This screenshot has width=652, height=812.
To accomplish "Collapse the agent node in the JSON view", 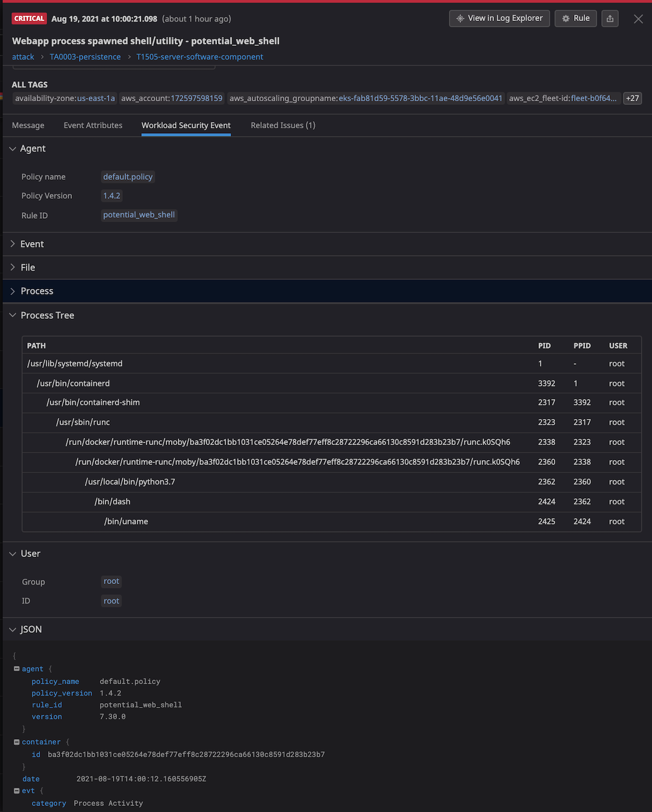I will 16,669.
